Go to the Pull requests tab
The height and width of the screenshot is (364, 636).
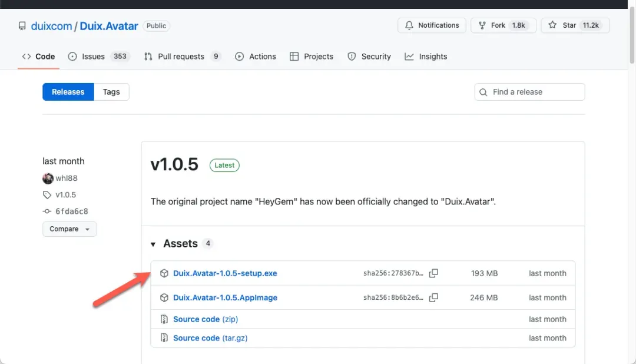(x=182, y=57)
